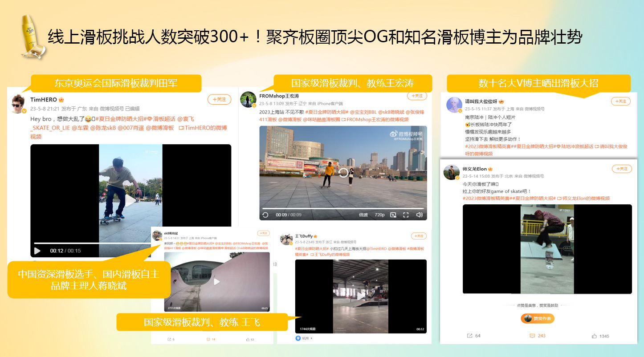Play the 王飞Duffy skatepark video
Viewport: 644px width, 357px height.
[x=361, y=296]
